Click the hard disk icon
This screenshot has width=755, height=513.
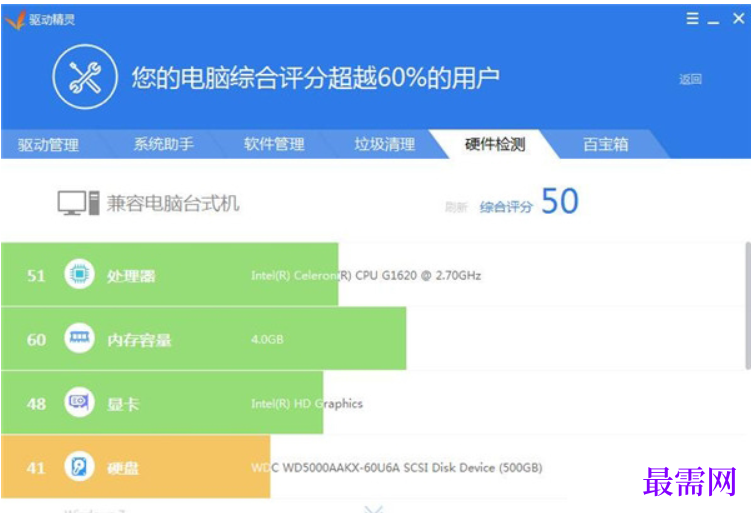click(79, 466)
